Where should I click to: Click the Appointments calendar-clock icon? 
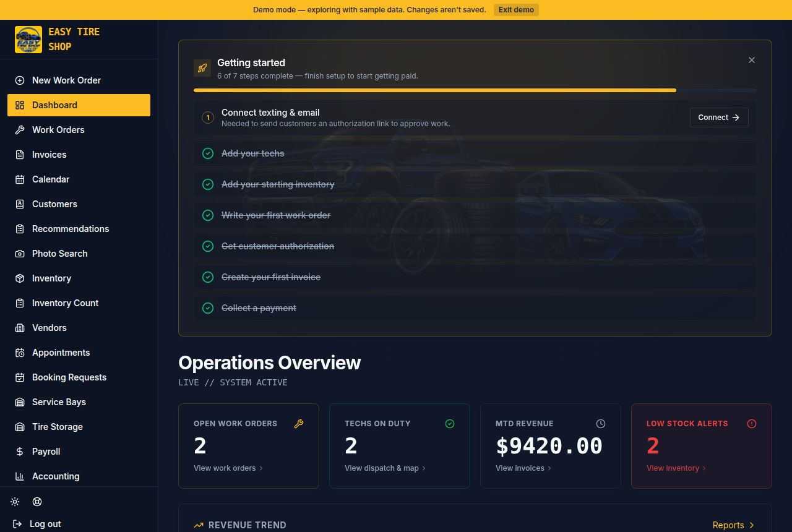click(x=20, y=353)
